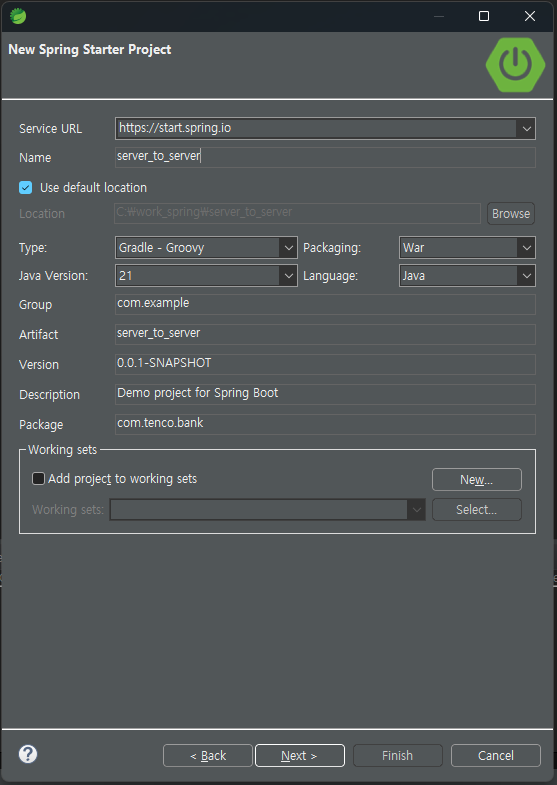
Task: Click the Finish button
Action: [x=398, y=755]
